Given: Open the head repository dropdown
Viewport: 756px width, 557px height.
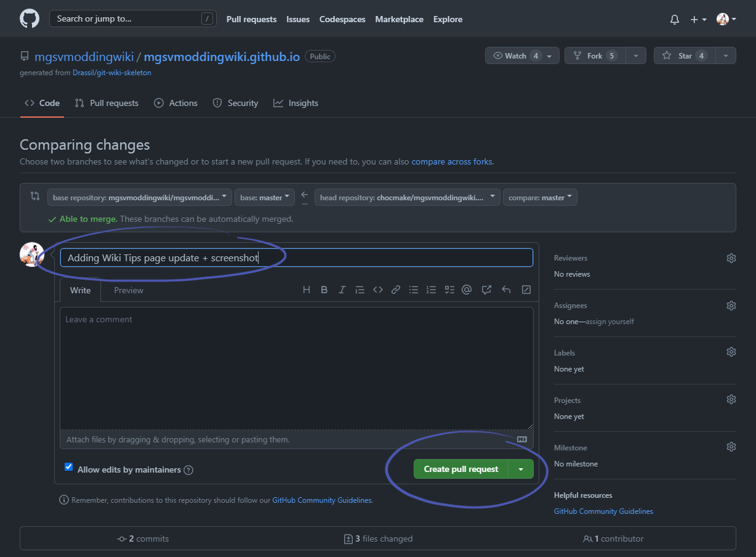Looking at the screenshot, I should coord(407,197).
